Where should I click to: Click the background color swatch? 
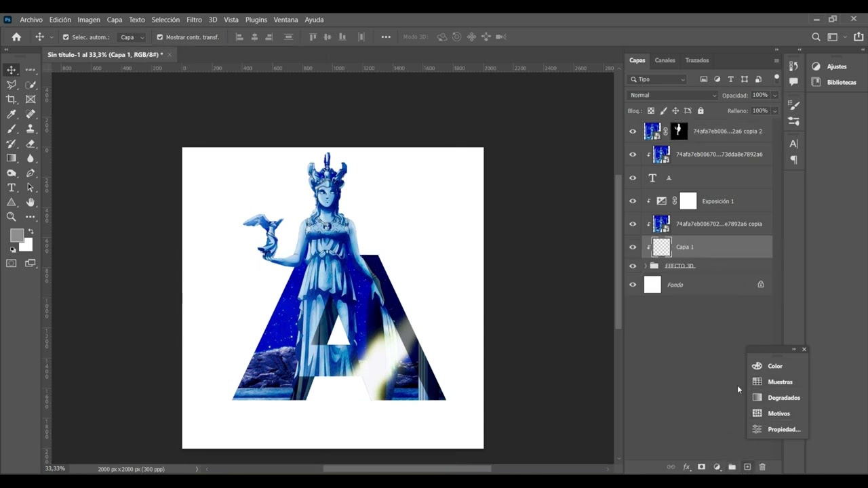point(27,245)
